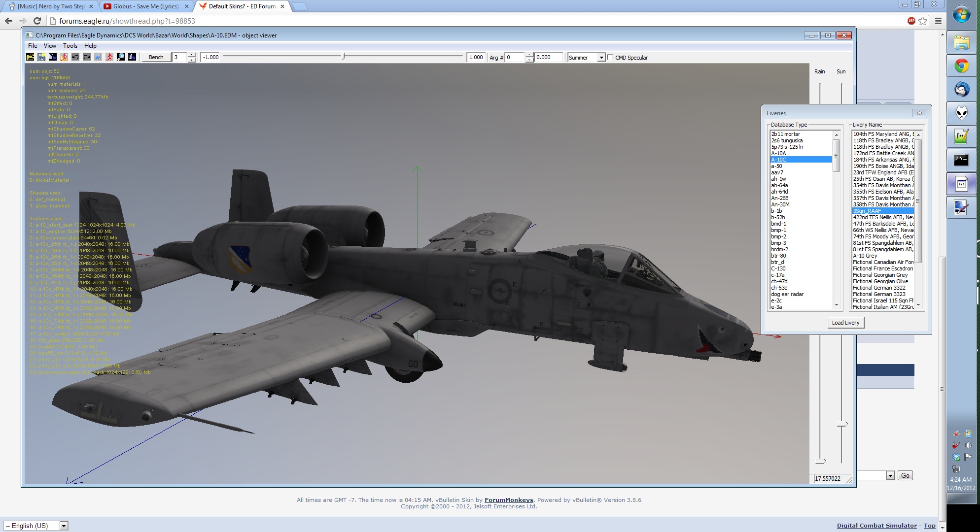Click the Rain slider handle
The image size is (980, 532).
point(820,461)
